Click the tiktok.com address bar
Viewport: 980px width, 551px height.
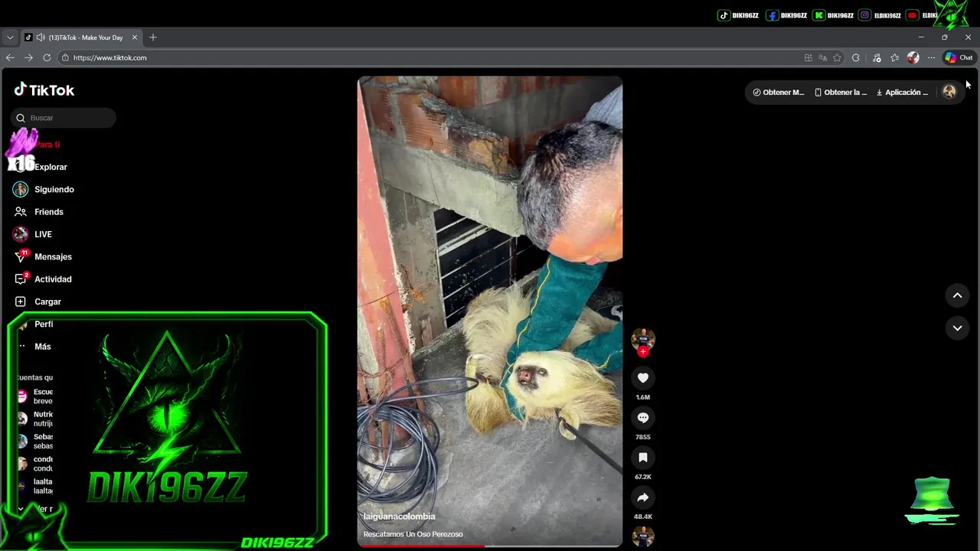pos(429,57)
